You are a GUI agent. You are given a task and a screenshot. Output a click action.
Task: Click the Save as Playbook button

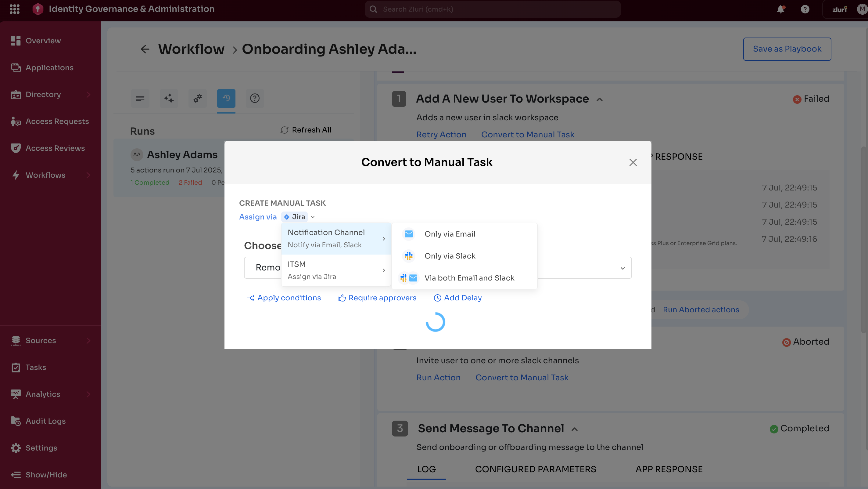pyautogui.click(x=787, y=49)
